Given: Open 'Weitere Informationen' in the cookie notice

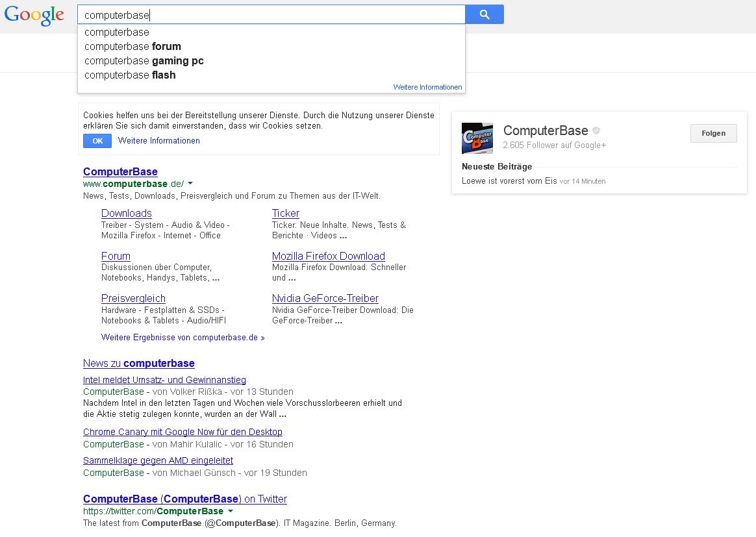Looking at the screenshot, I should (x=159, y=141).
